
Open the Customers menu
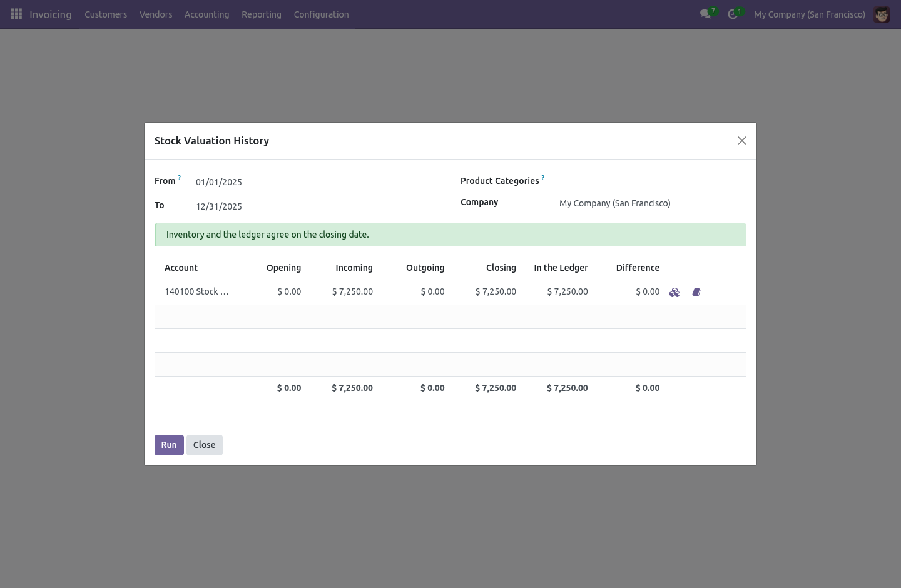click(106, 14)
